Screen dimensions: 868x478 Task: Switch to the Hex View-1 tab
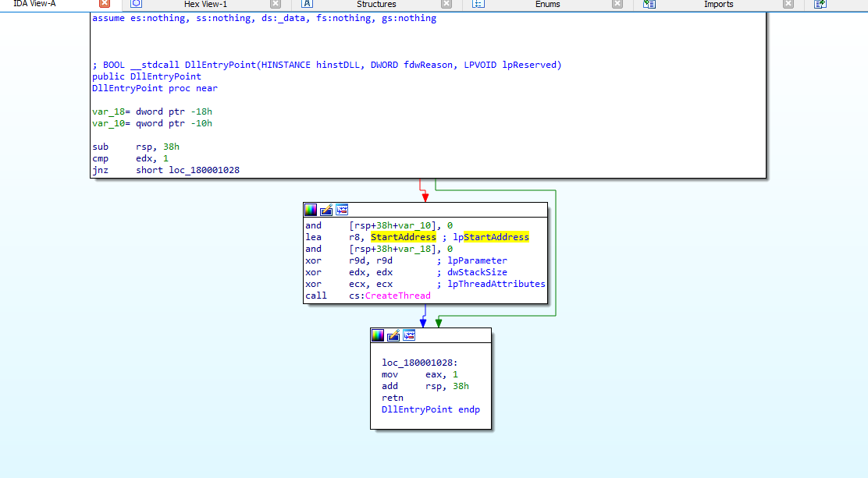(x=205, y=4)
